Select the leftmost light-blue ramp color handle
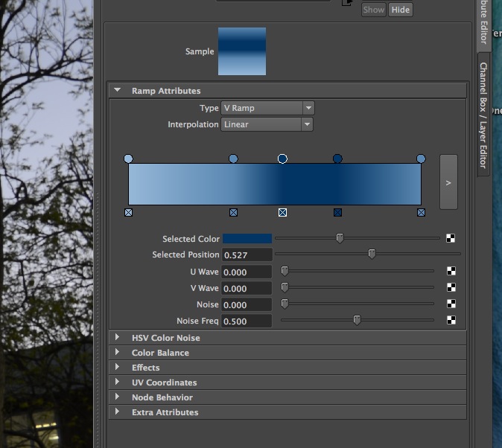The image size is (502, 448). 129,159
